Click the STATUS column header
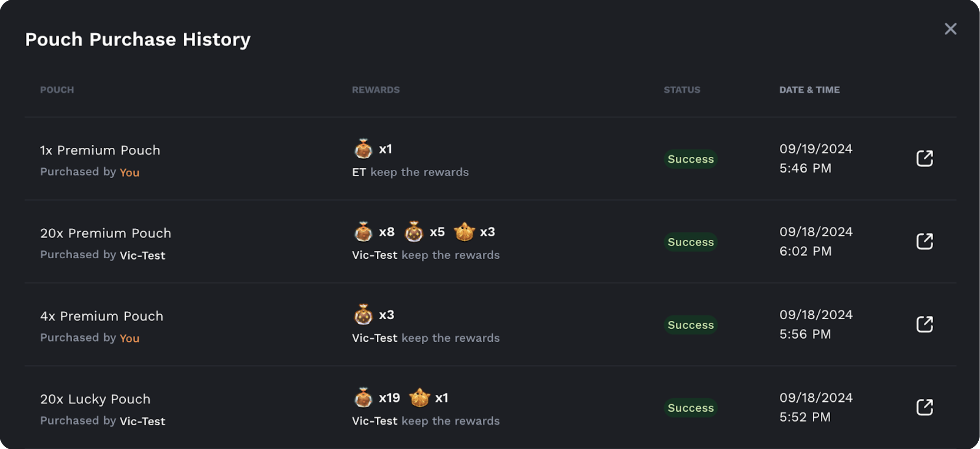Screen dimensions: 980x449 (x=682, y=90)
